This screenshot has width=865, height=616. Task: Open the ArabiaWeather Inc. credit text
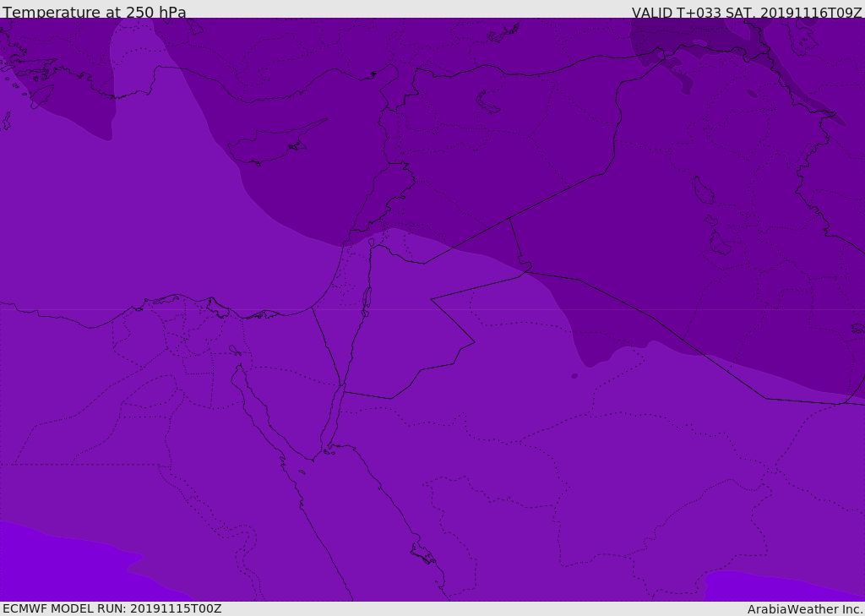[805, 609]
